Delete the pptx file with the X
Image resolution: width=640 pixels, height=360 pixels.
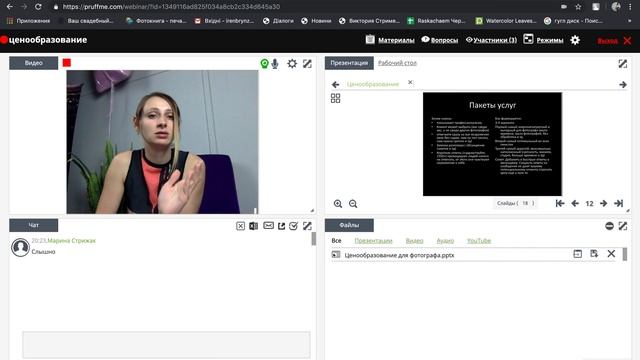(611, 254)
